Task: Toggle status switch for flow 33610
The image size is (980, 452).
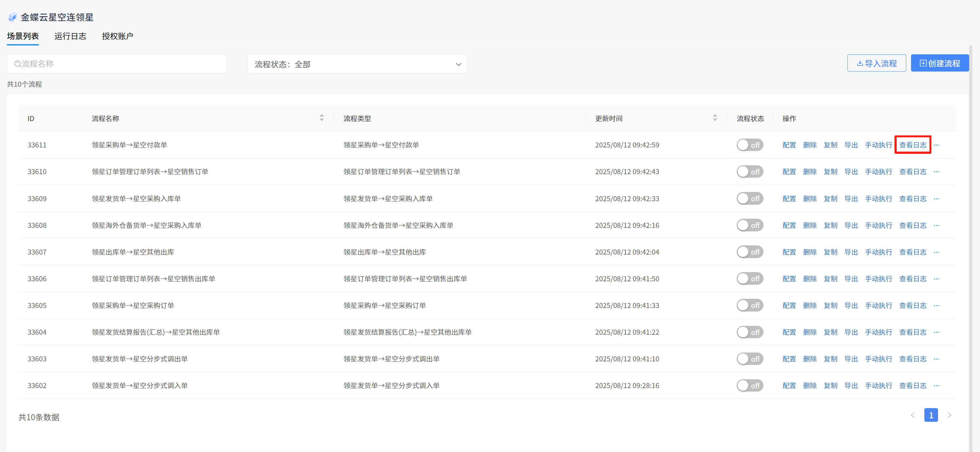Action: 750,172
